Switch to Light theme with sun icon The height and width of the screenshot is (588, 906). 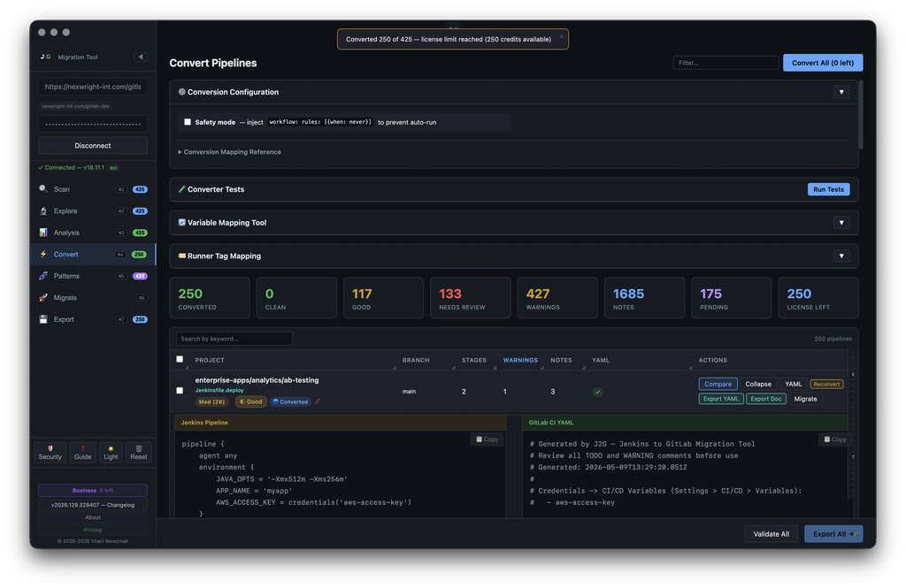click(111, 448)
